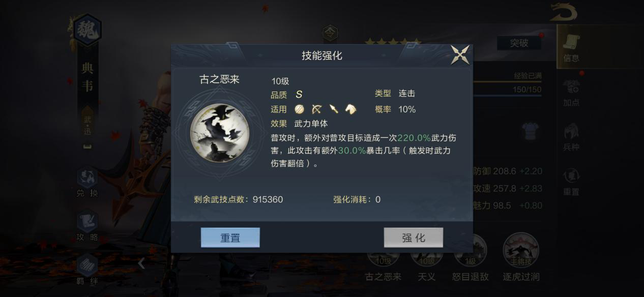Select the 逐虎过涧 main-general skill icon
This screenshot has width=644, height=297.
pyautogui.click(x=521, y=256)
